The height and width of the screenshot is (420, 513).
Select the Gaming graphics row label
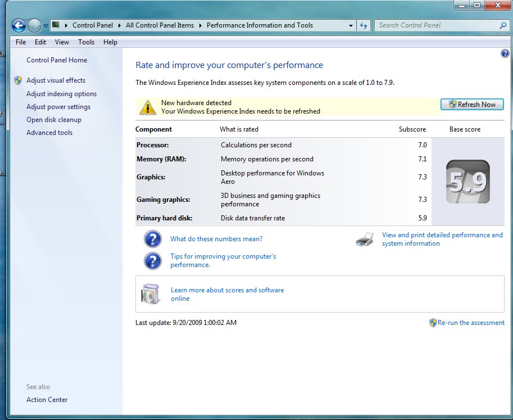pos(164,200)
